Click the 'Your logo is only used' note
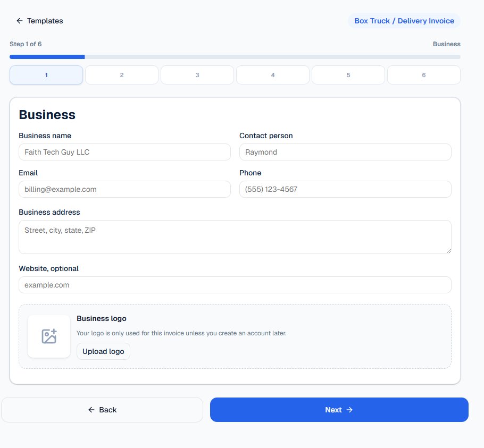The image size is (484, 448). (181, 333)
